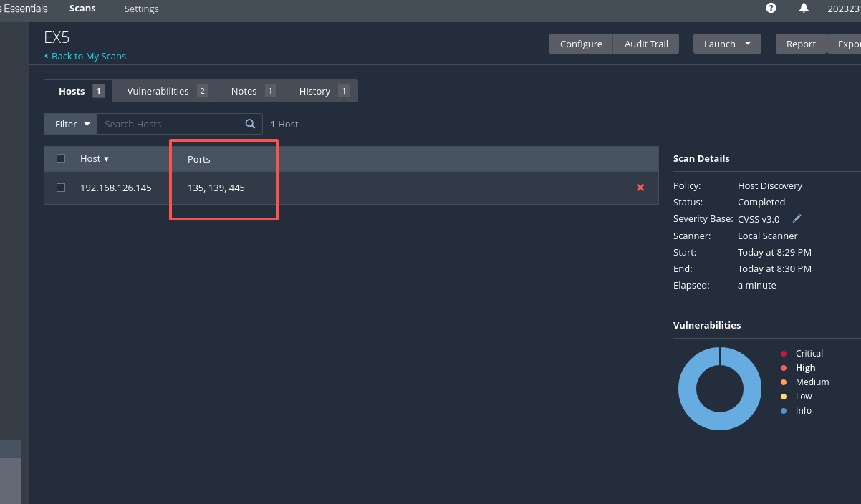The image size is (861, 504).
Task: Check the box for host 192.168.126.145
Action: tap(61, 188)
